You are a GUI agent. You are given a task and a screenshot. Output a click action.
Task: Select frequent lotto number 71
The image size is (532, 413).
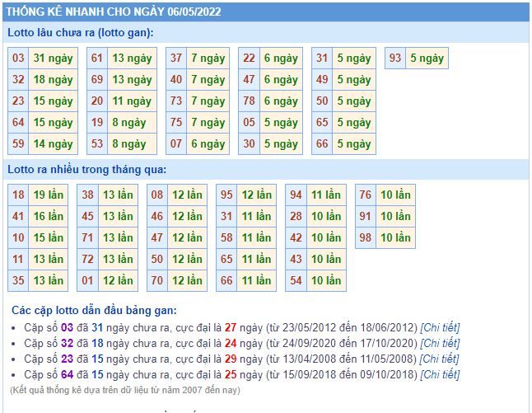[x=87, y=237]
